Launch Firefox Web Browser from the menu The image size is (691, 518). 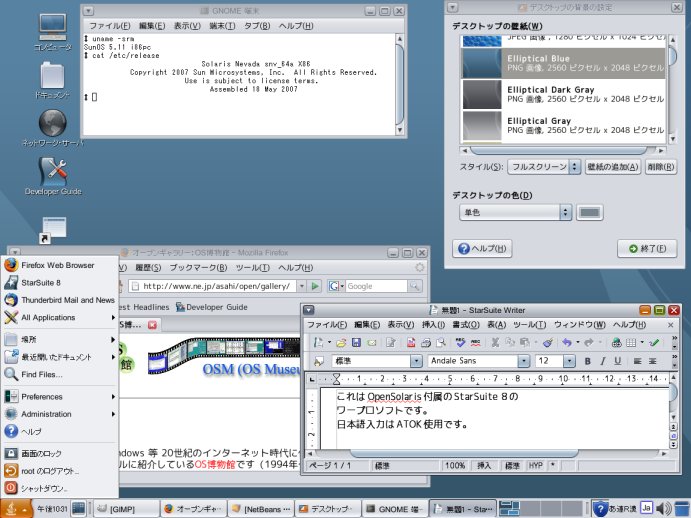tap(59, 265)
